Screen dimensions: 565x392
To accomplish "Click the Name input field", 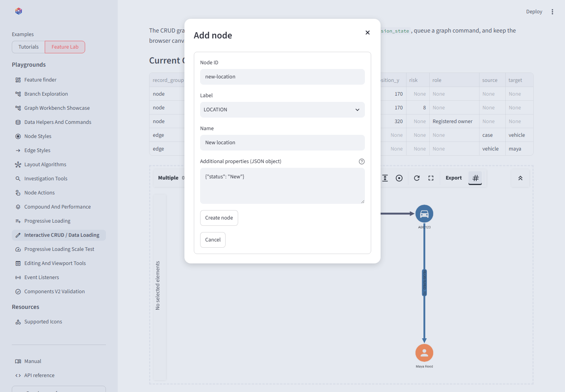I will coord(282,143).
